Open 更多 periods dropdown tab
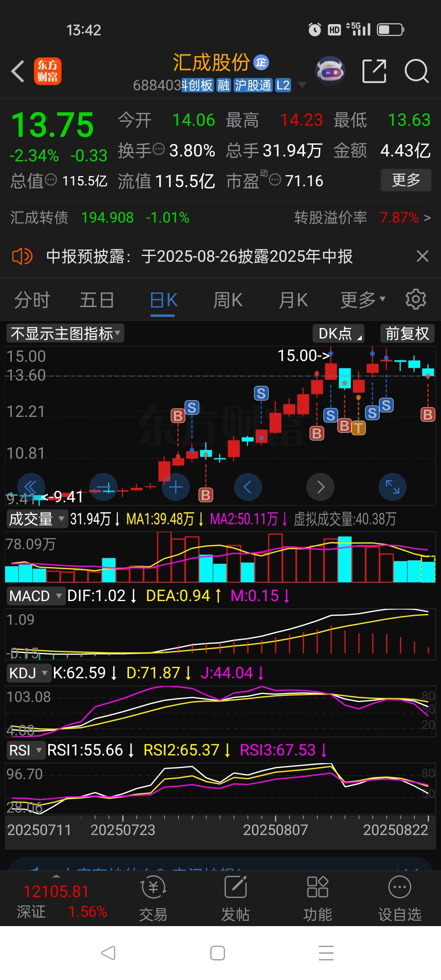This screenshot has width=441, height=980. pos(363,300)
